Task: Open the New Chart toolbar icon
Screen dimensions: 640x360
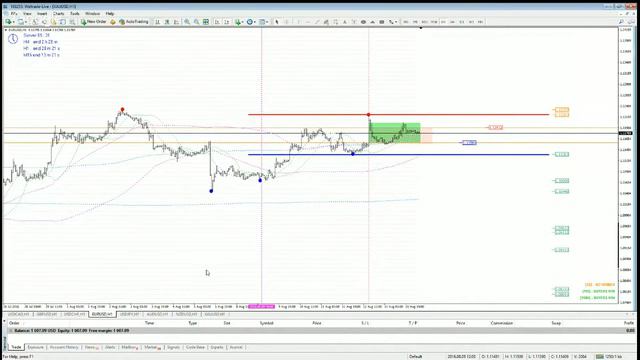Action: [x=8, y=22]
